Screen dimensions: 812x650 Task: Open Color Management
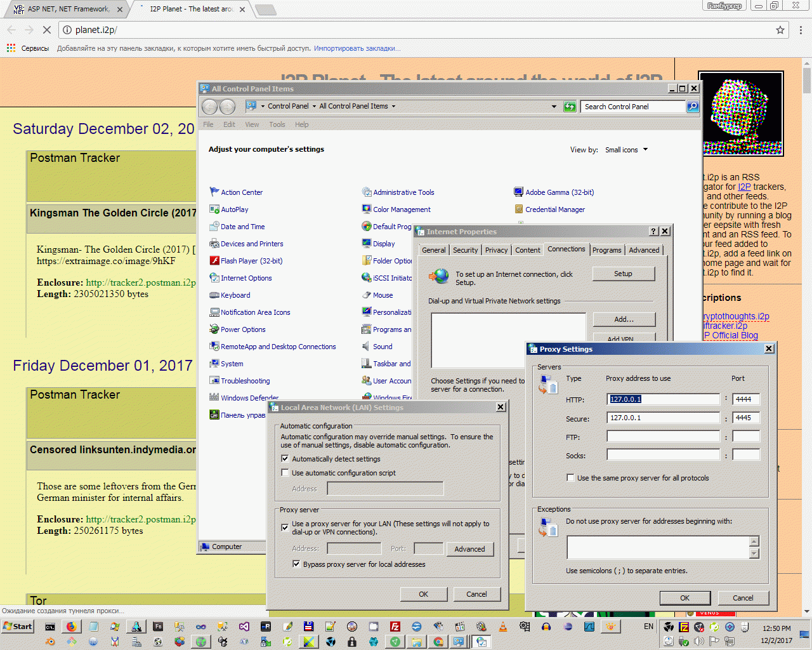coord(396,209)
